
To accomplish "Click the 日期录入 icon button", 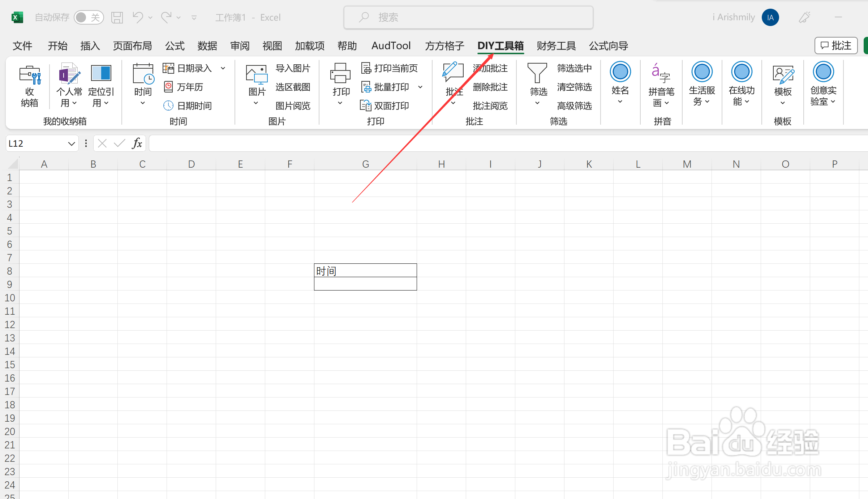I will point(168,68).
